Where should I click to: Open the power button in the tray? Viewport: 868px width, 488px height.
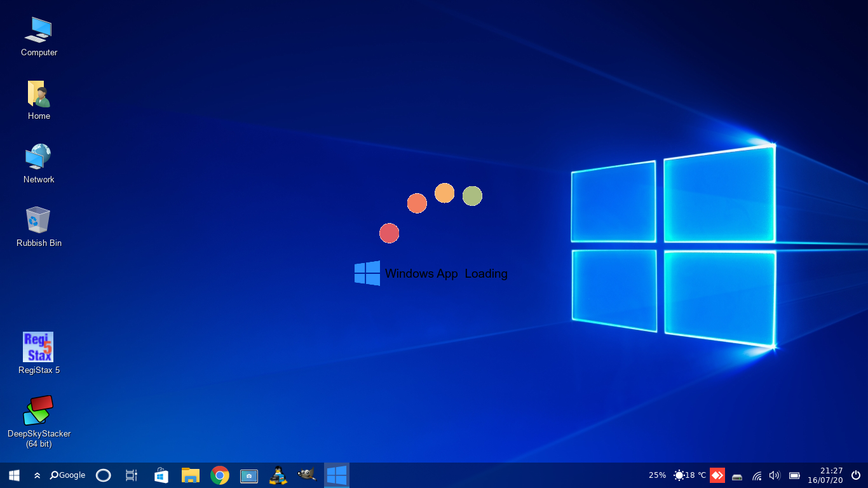(x=855, y=475)
